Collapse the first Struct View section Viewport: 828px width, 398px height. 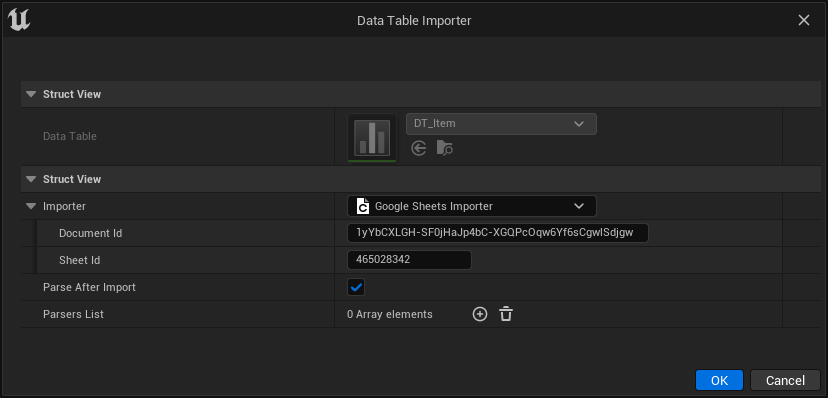point(31,94)
